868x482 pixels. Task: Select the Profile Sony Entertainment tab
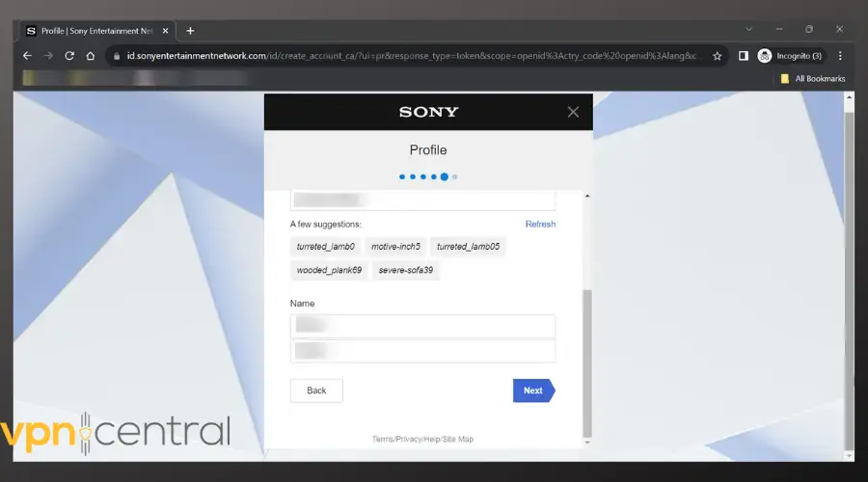pos(96,31)
